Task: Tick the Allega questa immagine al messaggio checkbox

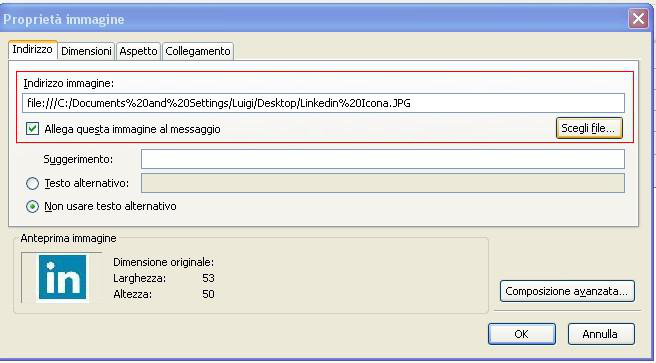Action: click(x=32, y=129)
